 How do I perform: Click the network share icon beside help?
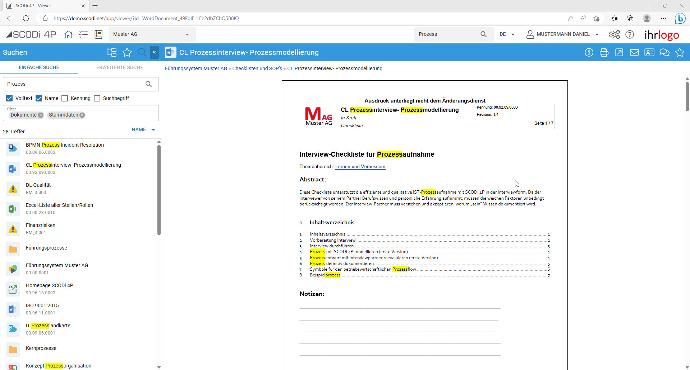(614, 34)
